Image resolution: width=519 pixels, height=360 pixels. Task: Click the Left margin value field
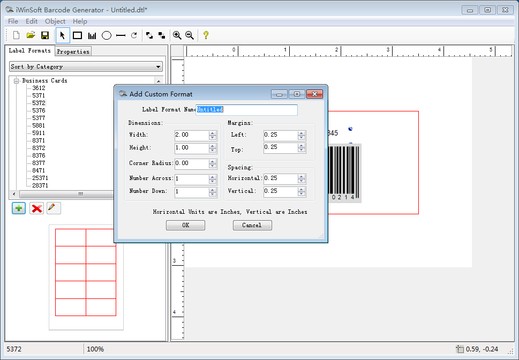(x=280, y=135)
